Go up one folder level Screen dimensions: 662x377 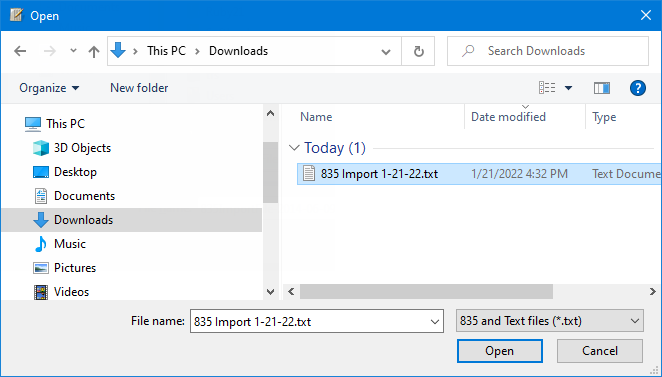(x=94, y=52)
